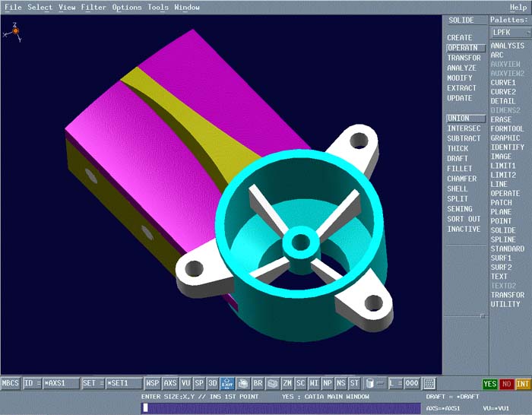Image resolution: width=532 pixels, height=415 pixels.
Task: Click the grid keypad icon at toolbar end
Action: tap(429, 384)
